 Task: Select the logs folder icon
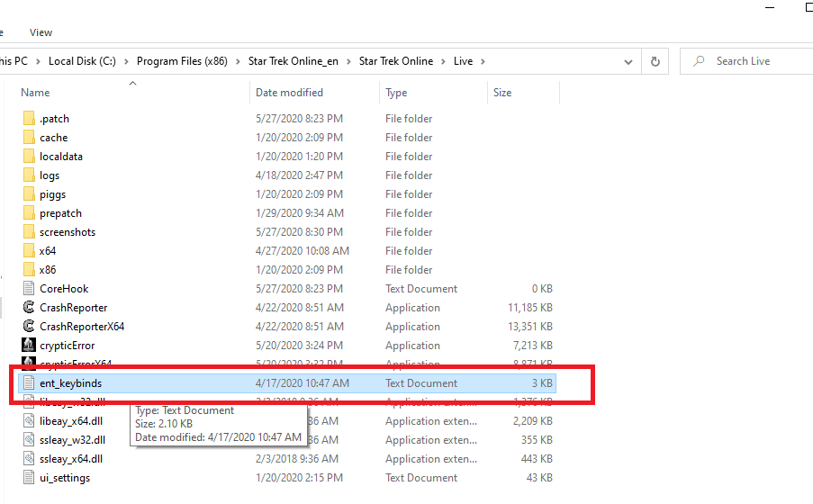pos(29,175)
